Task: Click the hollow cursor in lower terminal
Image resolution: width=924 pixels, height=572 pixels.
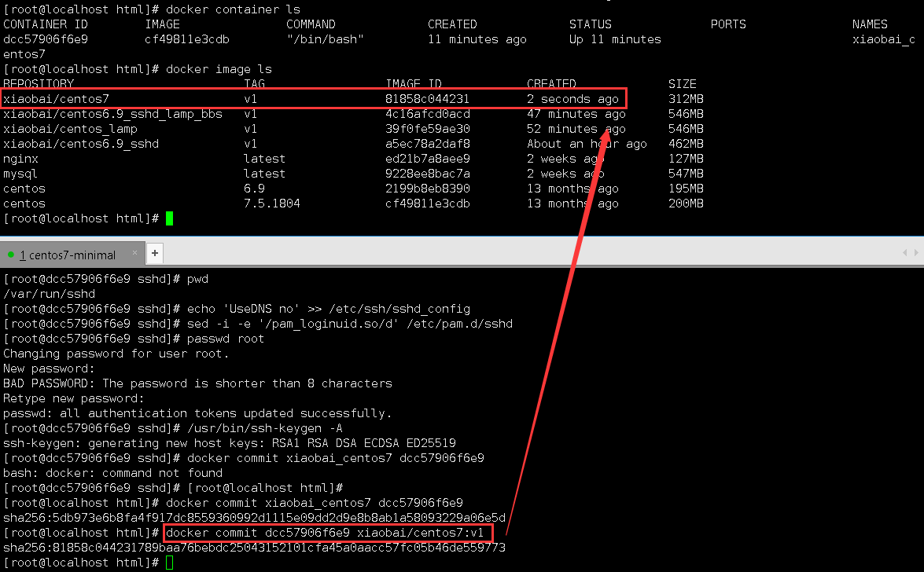Action: point(169,563)
